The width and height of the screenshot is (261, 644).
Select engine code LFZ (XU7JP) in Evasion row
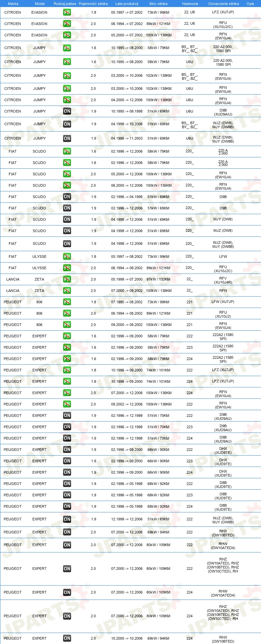(223, 12)
